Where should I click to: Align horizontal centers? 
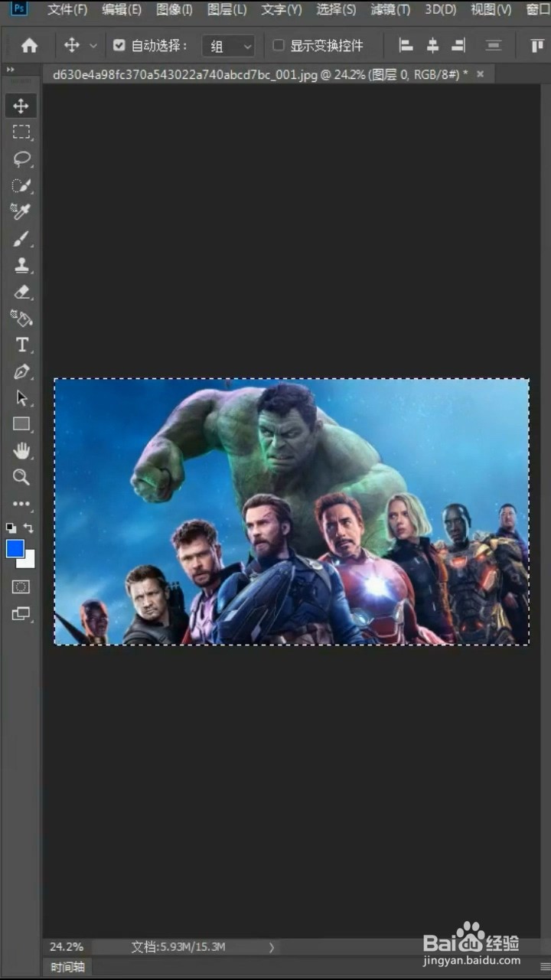432,46
